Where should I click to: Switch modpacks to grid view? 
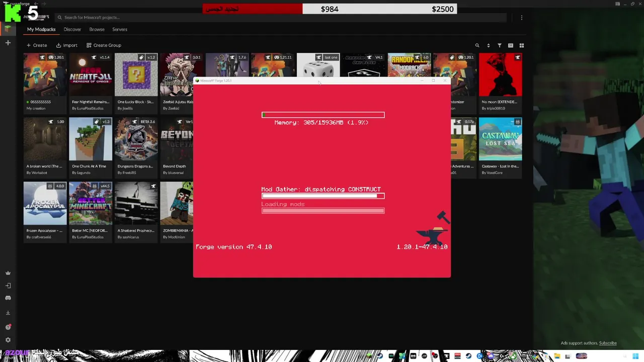[522, 45]
